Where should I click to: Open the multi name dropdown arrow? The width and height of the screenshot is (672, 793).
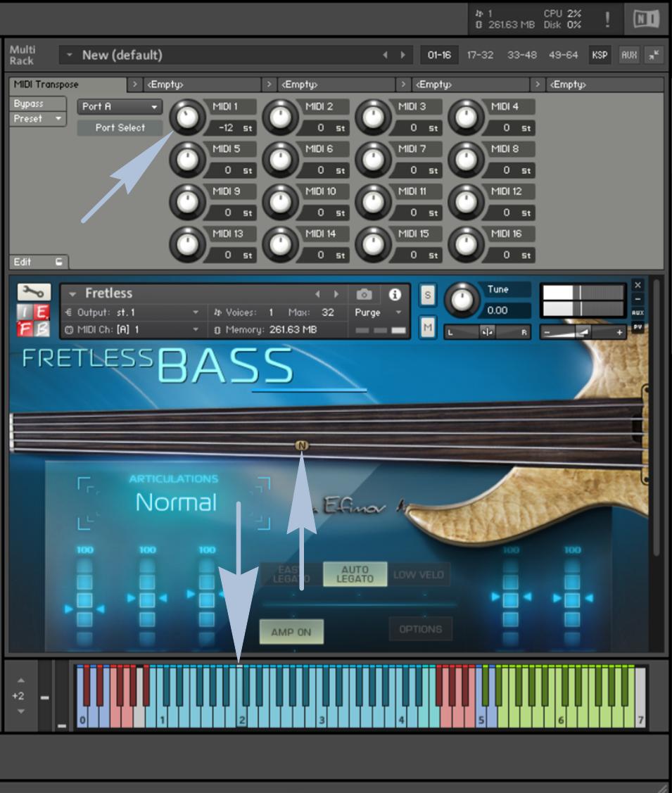(x=69, y=55)
